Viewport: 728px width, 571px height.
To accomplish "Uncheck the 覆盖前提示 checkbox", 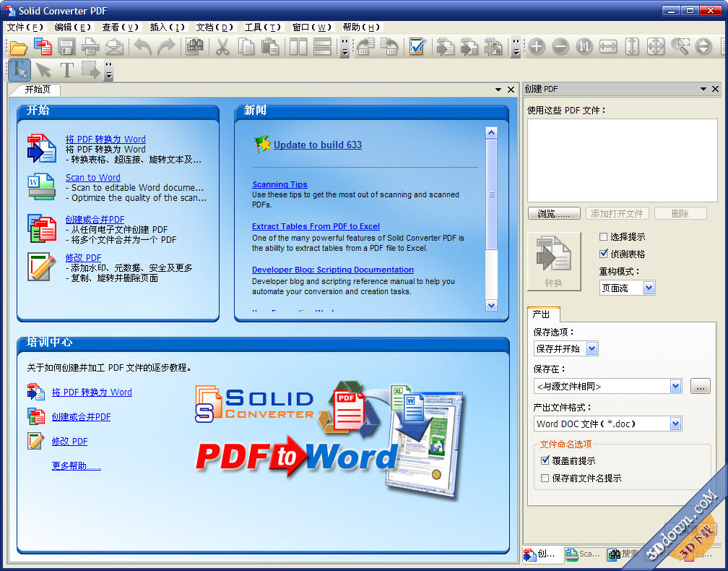I will coord(545,460).
